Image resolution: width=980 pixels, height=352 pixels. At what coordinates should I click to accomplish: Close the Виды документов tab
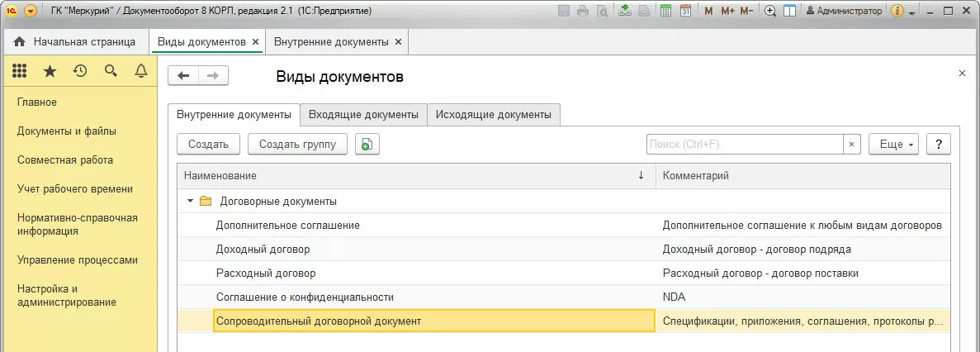point(255,41)
